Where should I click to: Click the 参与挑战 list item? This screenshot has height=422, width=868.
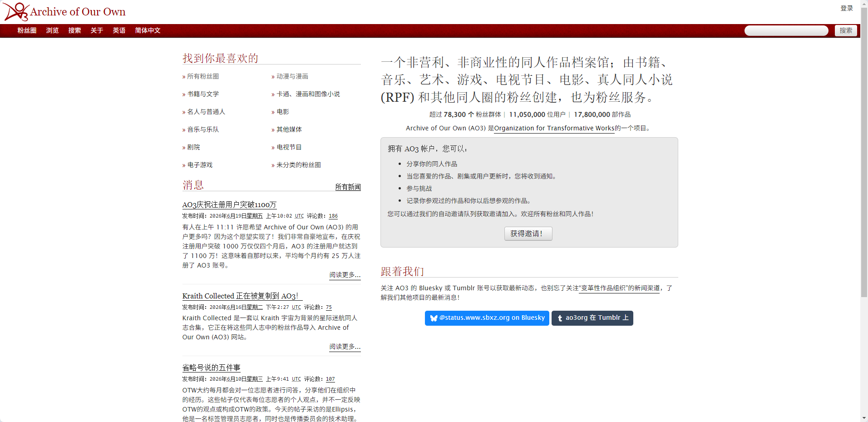tap(419, 189)
